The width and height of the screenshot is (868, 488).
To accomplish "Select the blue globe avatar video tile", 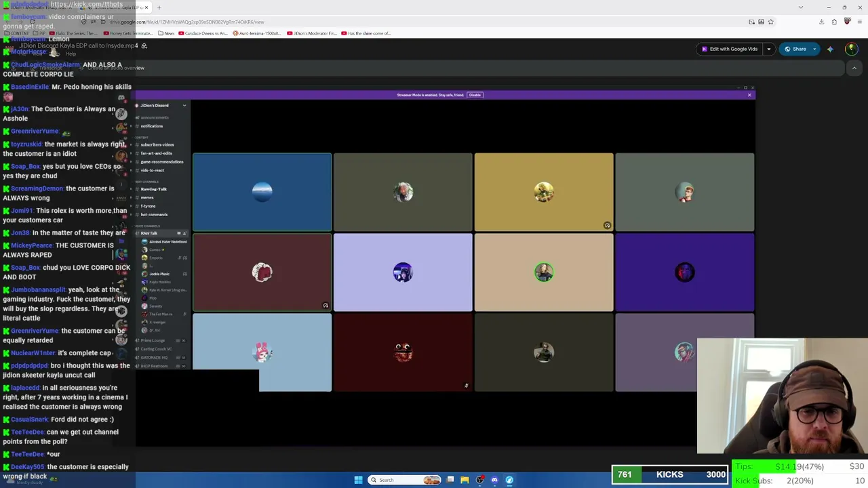I will [x=262, y=192].
